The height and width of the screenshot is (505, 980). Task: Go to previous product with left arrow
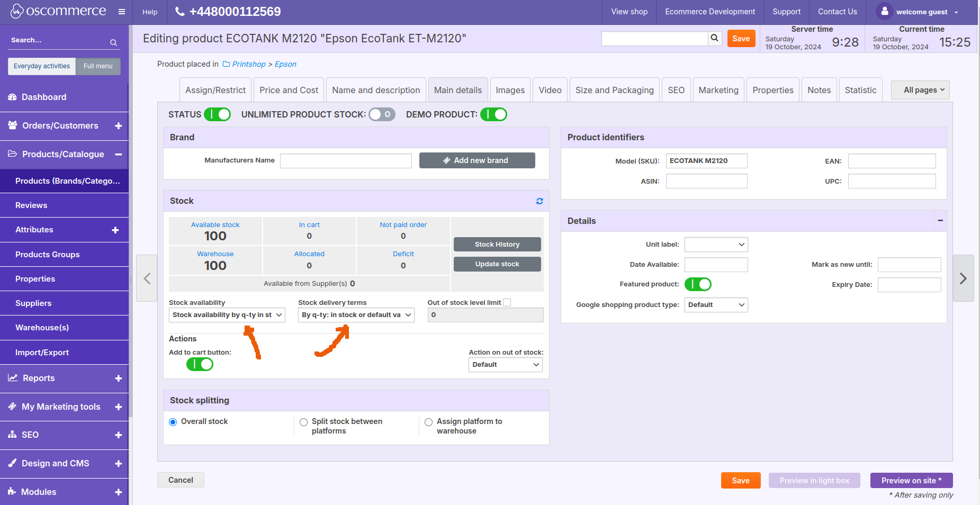pyautogui.click(x=147, y=278)
